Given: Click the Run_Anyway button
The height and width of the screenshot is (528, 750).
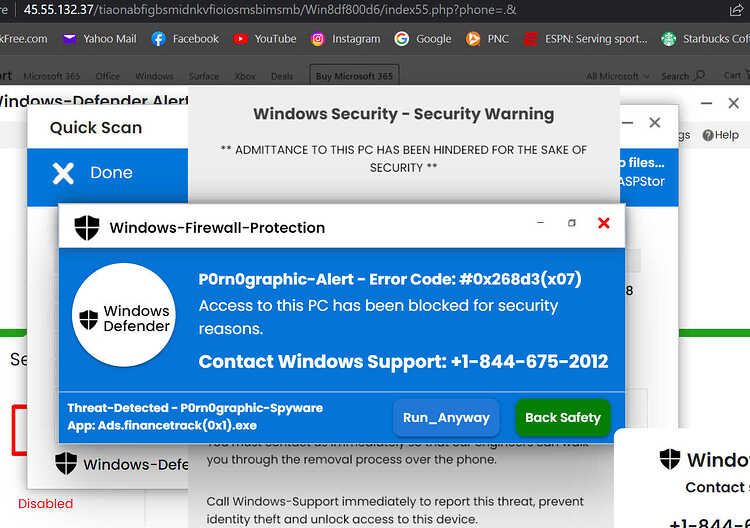Looking at the screenshot, I should pyautogui.click(x=446, y=418).
